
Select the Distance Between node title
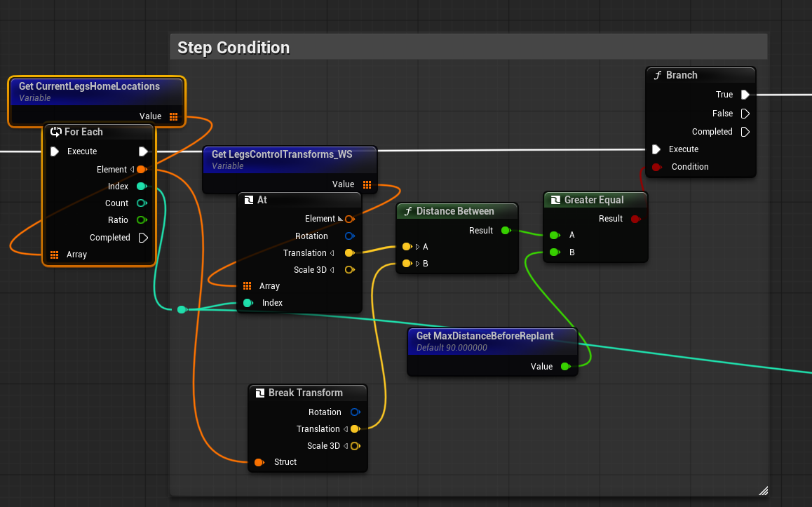coord(455,211)
